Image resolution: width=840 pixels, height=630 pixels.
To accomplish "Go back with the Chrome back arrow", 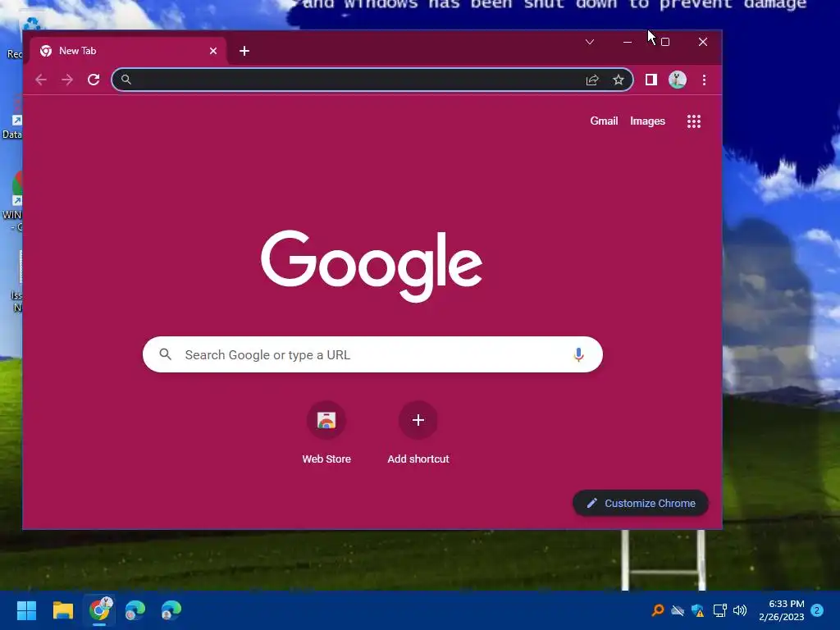I will [x=41, y=80].
